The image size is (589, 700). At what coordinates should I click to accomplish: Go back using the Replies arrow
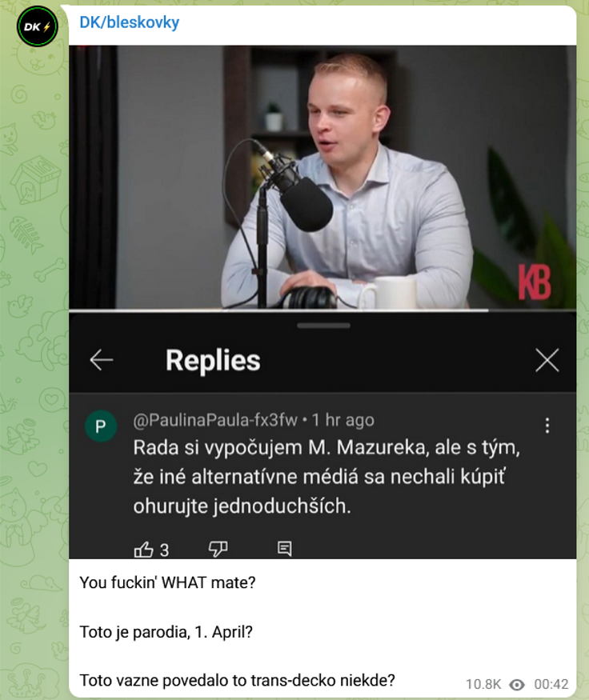point(102,360)
